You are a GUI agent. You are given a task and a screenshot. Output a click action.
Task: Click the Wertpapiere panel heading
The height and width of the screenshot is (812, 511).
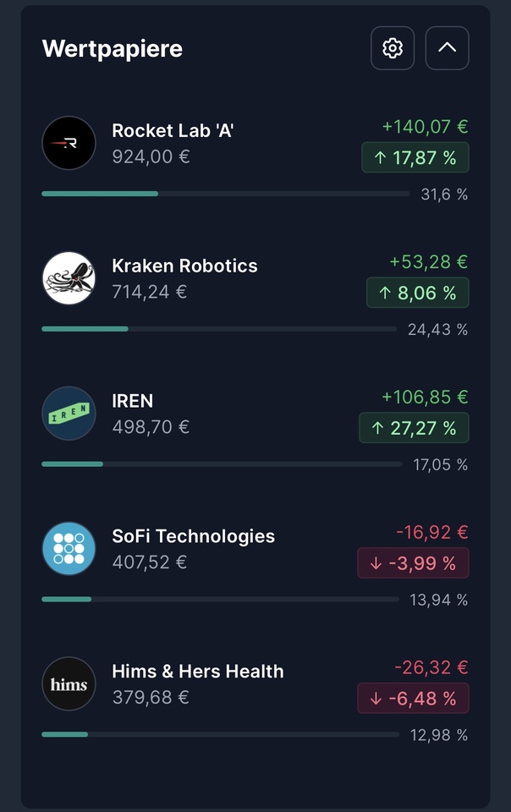(x=113, y=49)
